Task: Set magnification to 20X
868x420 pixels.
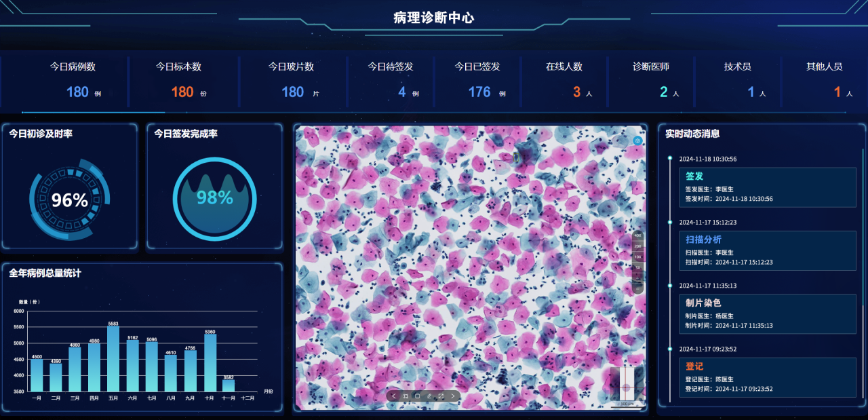Action: [x=637, y=246]
